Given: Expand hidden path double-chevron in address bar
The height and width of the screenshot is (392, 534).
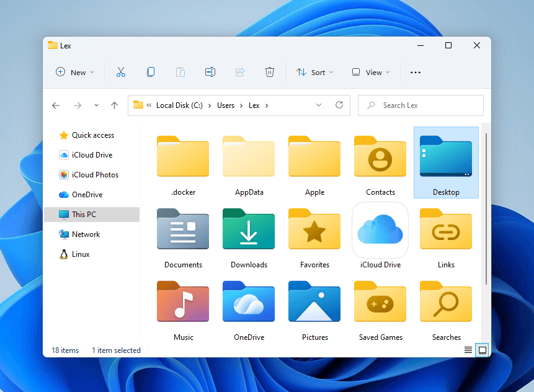Looking at the screenshot, I should click(149, 105).
